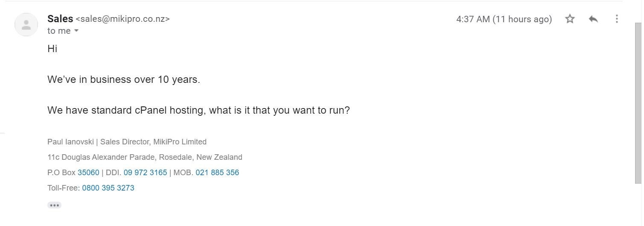
Task: Click the DDI number 09 972 3165
Action: click(145, 173)
